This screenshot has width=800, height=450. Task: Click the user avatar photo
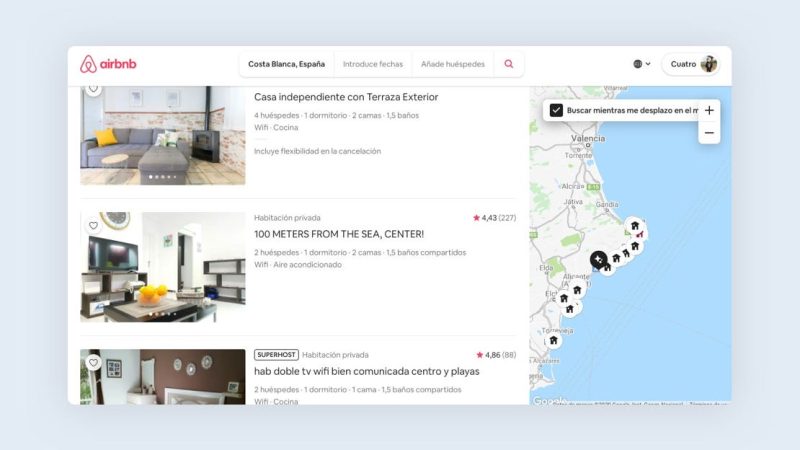709,64
